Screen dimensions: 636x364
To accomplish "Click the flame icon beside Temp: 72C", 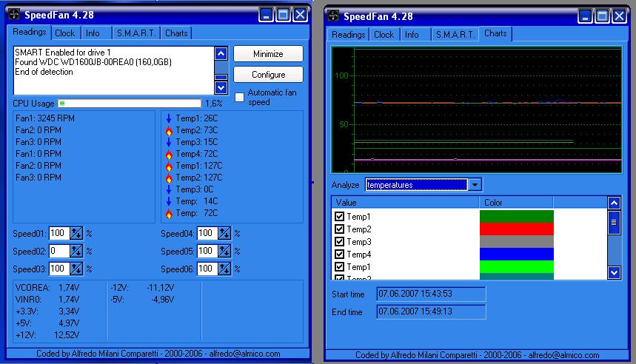I will (x=169, y=213).
